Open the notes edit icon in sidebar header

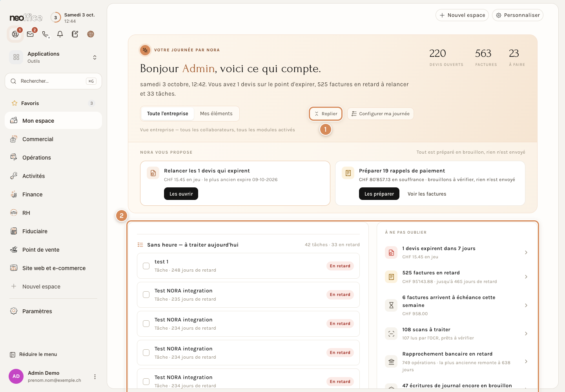point(75,34)
